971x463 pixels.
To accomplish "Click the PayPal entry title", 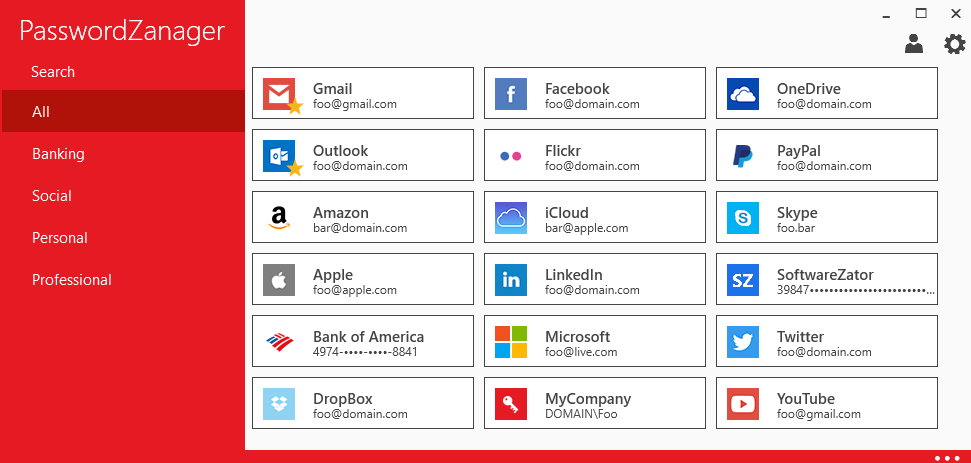I will click(799, 152).
